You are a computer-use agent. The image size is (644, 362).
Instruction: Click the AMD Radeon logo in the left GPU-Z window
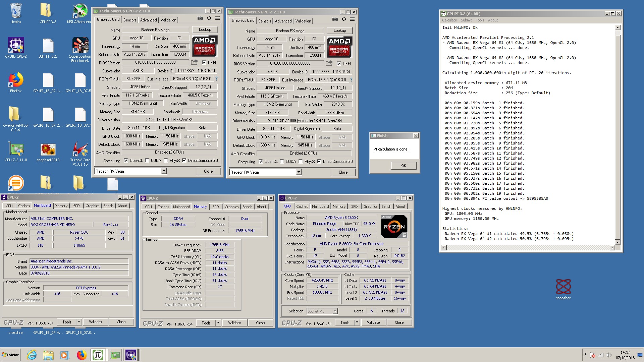pyautogui.click(x=205, y=46)
